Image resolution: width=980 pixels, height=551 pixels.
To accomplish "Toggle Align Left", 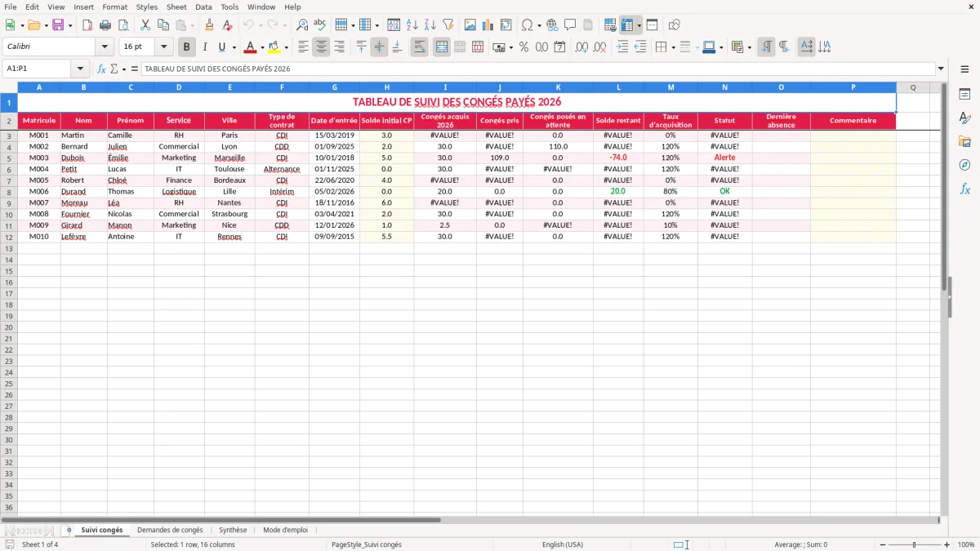I will click(x=303, y=47).
